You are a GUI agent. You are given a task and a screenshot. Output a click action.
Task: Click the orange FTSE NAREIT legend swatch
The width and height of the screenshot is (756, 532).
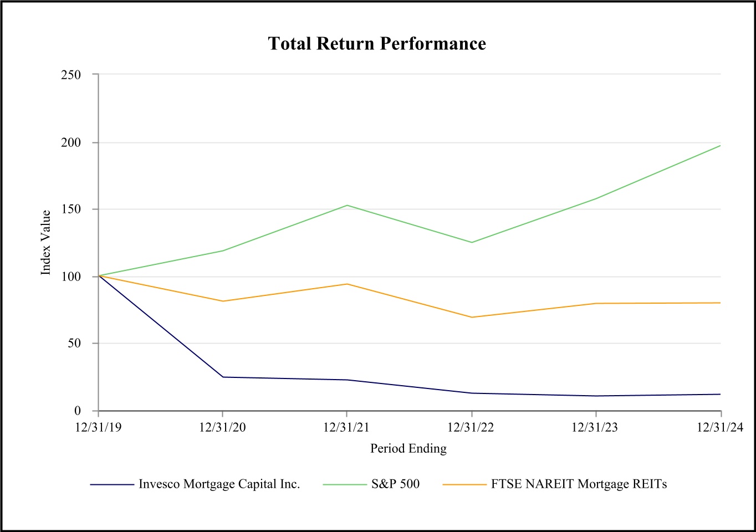coord(464,485)
